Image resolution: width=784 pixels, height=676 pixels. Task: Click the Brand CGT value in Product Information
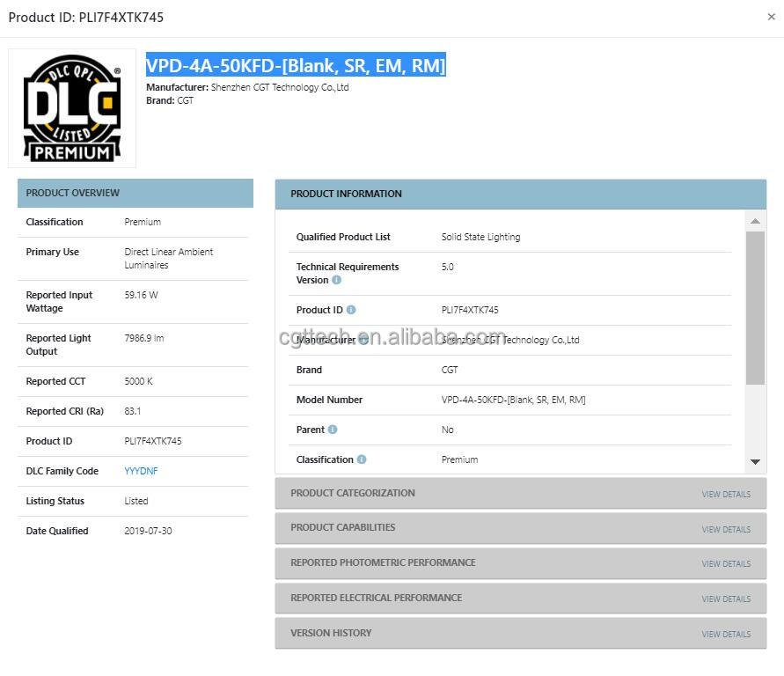[x=450, y=370]
